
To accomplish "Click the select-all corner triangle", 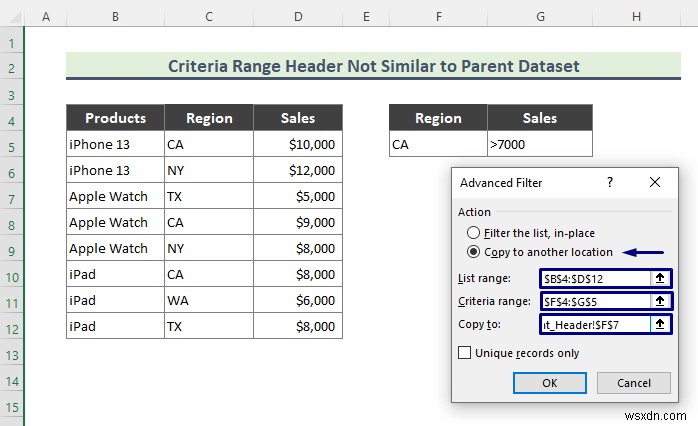I will tap(12, 18).
